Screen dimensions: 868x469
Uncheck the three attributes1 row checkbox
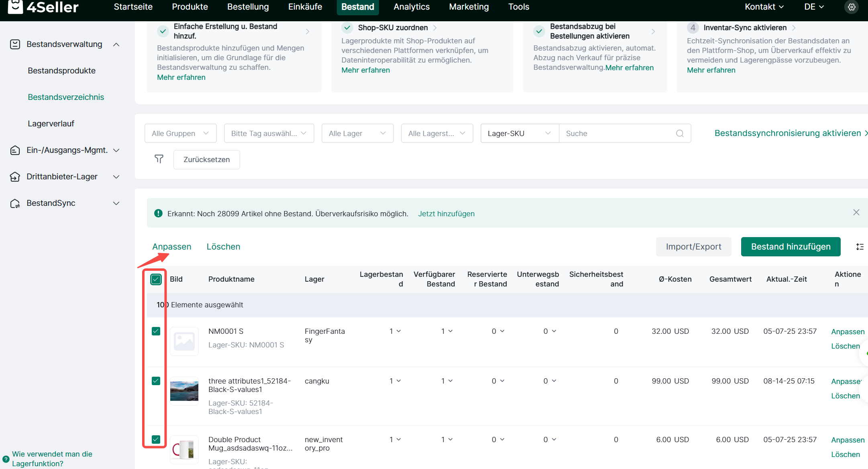tap(156, 381)
